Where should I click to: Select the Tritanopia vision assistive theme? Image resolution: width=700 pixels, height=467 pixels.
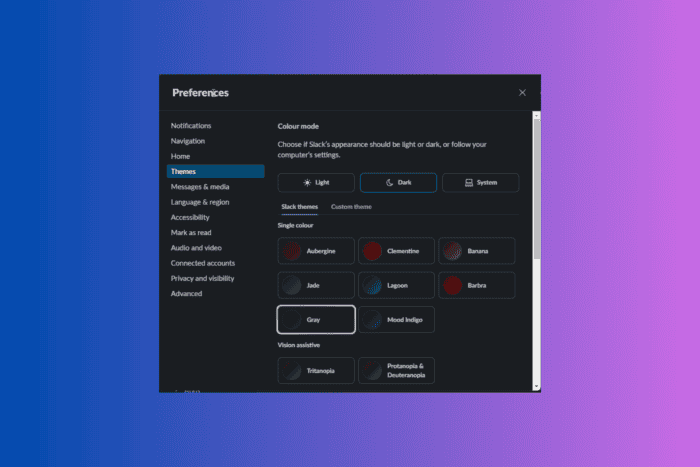pos(316,371)
